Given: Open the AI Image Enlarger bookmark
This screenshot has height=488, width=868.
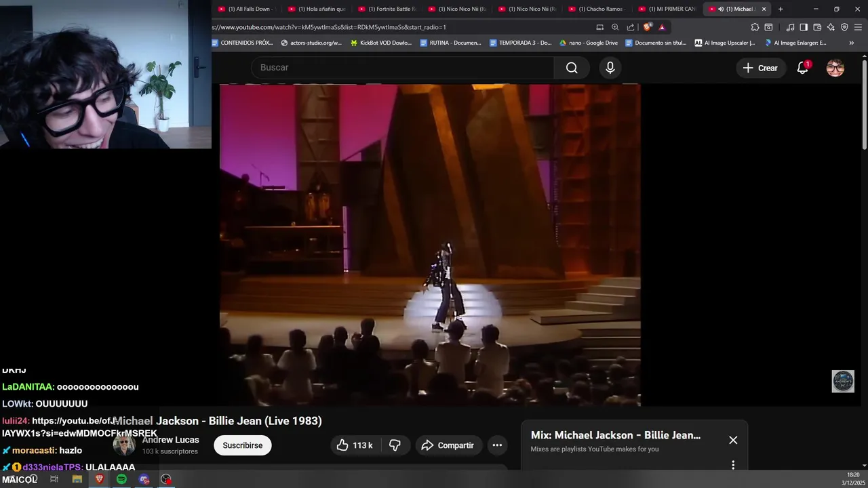Looking at the screenshot, I should coord(795,43).
